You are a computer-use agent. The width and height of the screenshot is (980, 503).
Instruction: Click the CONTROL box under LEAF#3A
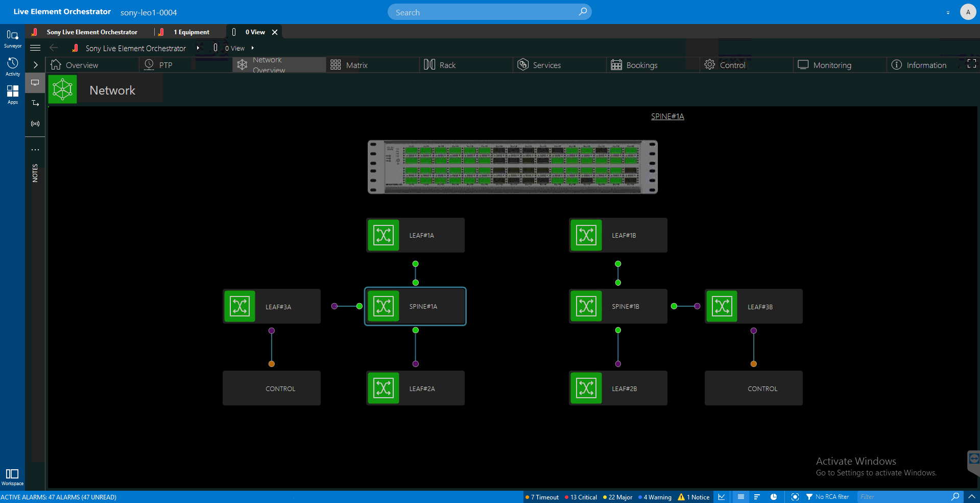[272, 388]
